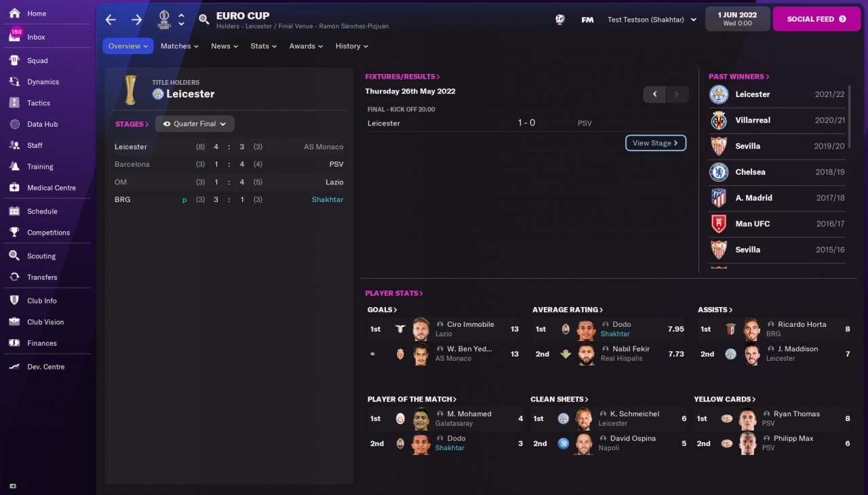Select the Barcelona vs PSV tie
The image size is (868, 495).
229,164
